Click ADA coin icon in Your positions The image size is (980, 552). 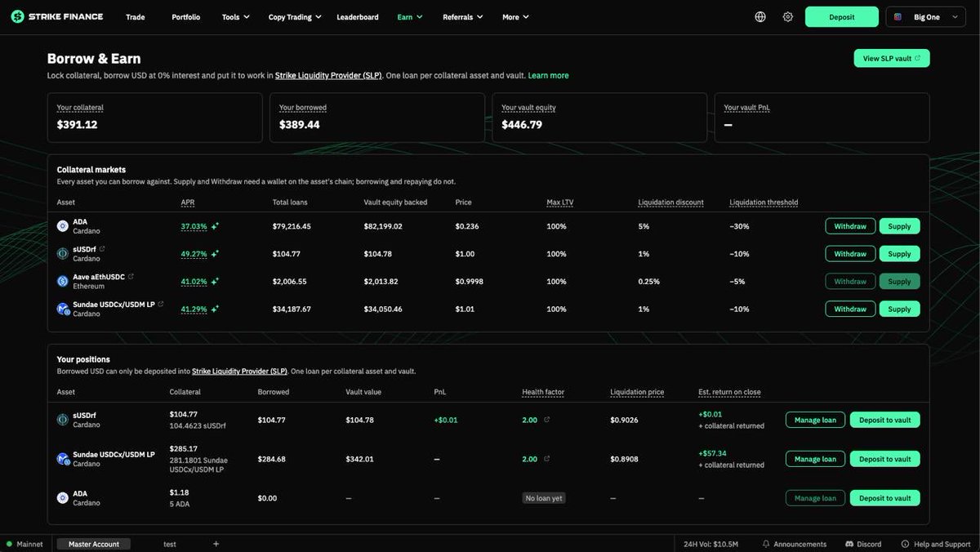pyautogui.click(x=63, y=498)
